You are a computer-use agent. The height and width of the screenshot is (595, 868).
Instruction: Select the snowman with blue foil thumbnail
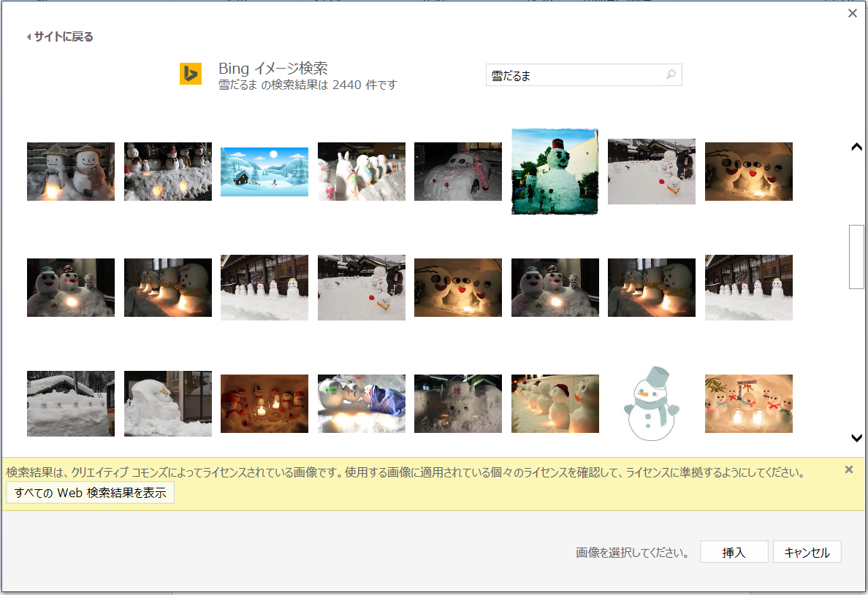tap(362, 404)
